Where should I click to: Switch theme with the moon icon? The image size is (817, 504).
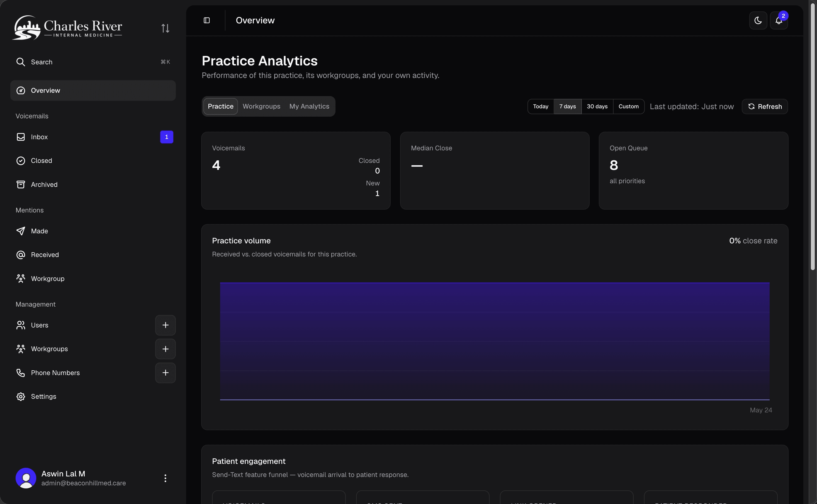758,20
